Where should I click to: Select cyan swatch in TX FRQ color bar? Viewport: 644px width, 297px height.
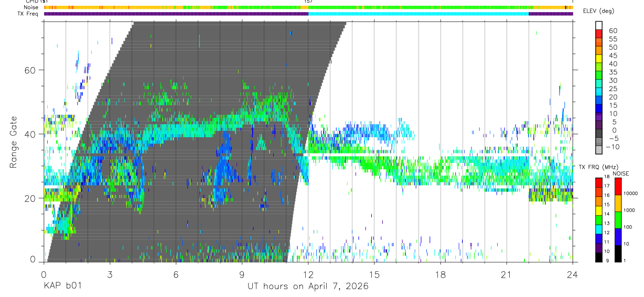tap(598, 230)
